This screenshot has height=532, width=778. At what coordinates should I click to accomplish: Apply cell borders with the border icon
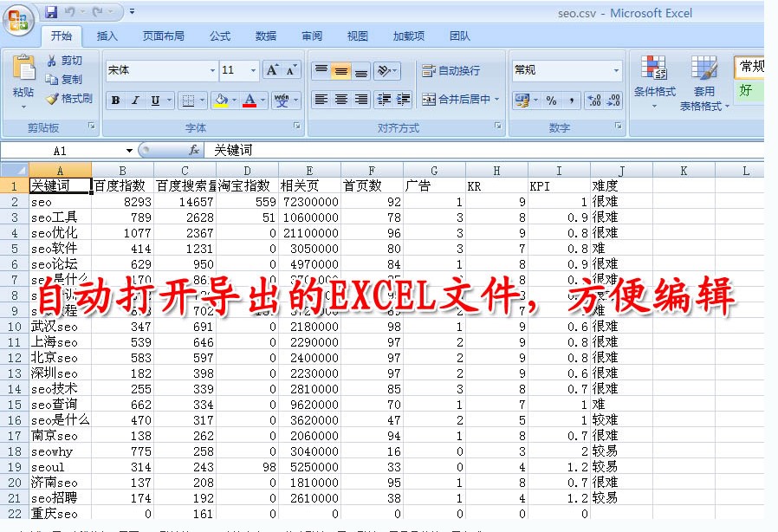coord(188,101)
